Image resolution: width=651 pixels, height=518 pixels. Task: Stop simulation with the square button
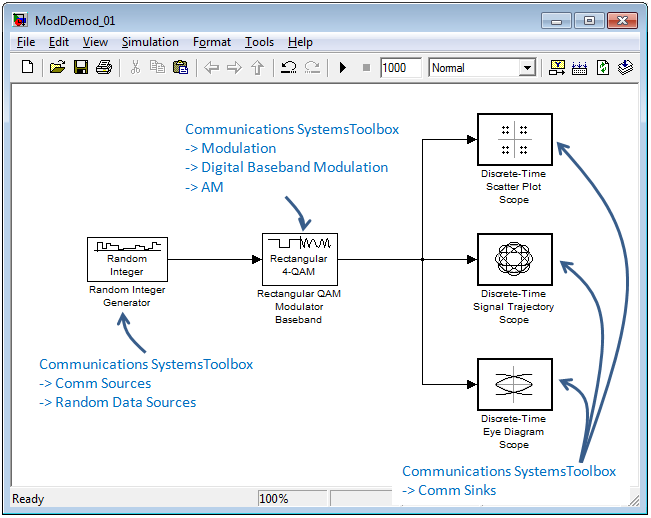(x=366, y=67)
